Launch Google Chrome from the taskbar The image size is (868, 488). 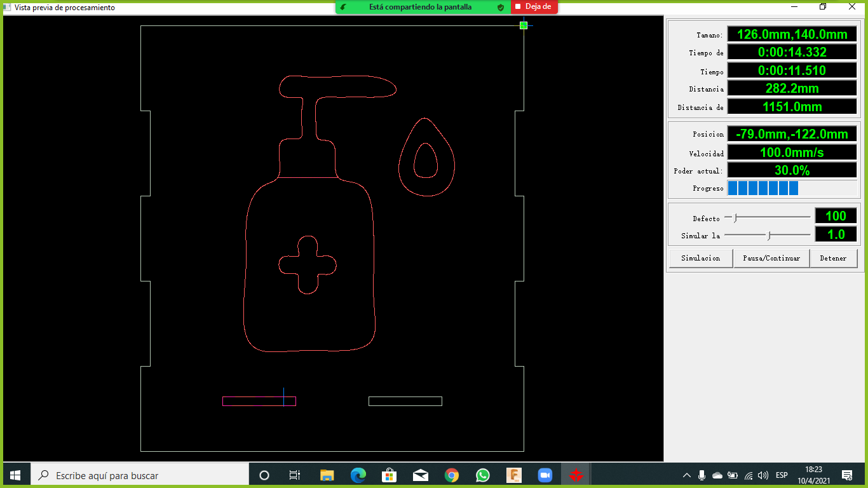pos(452,475)
